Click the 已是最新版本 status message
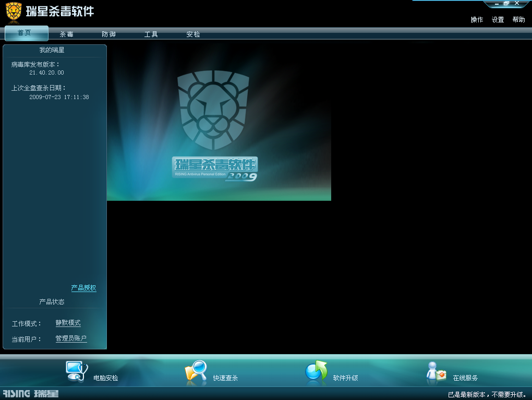The width and height of the screenshot is (532, 400). pos(487,395)
